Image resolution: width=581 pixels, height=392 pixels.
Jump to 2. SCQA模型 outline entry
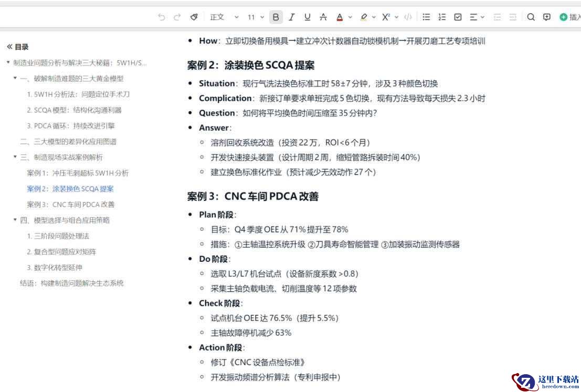[74, 110]
